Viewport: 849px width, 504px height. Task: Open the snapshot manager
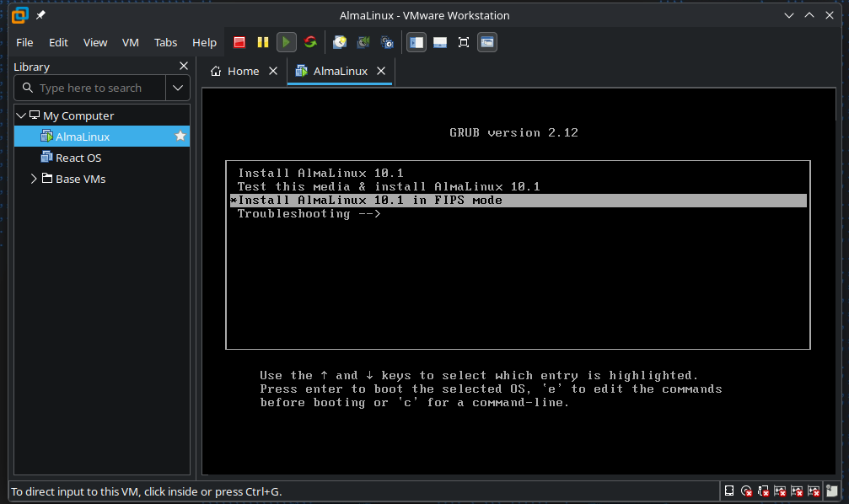pyautogui.click(x=387, y=42)
